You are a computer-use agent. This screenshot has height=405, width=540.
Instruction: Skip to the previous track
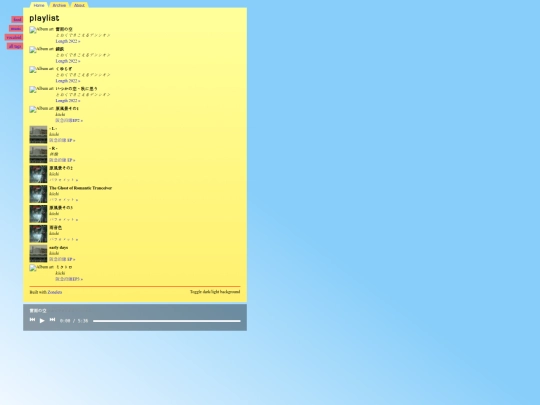[x=32, y=320]
